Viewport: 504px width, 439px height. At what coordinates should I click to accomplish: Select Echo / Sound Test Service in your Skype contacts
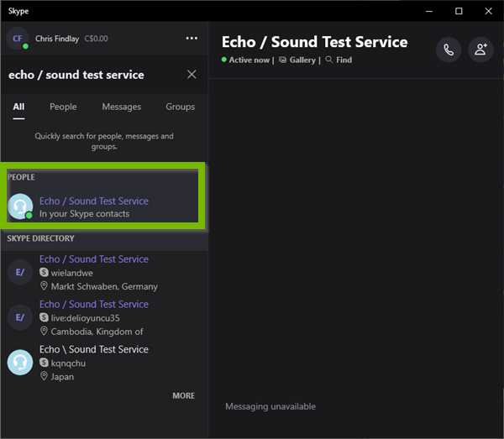pyautogui.click(x=102, y=206)
